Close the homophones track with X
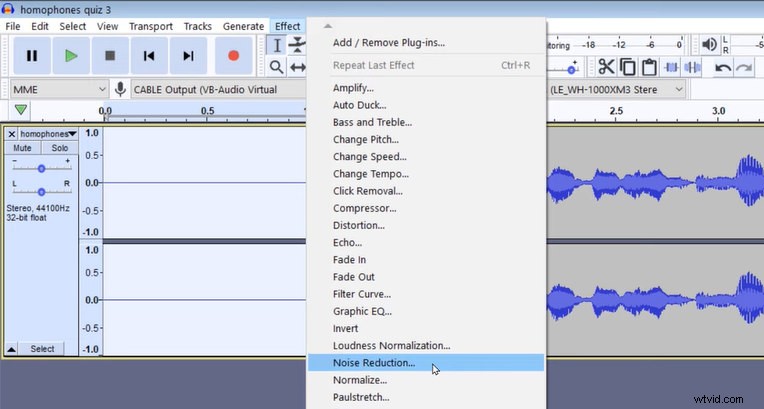Screen dimensions: 764x409 click(12, 134)
